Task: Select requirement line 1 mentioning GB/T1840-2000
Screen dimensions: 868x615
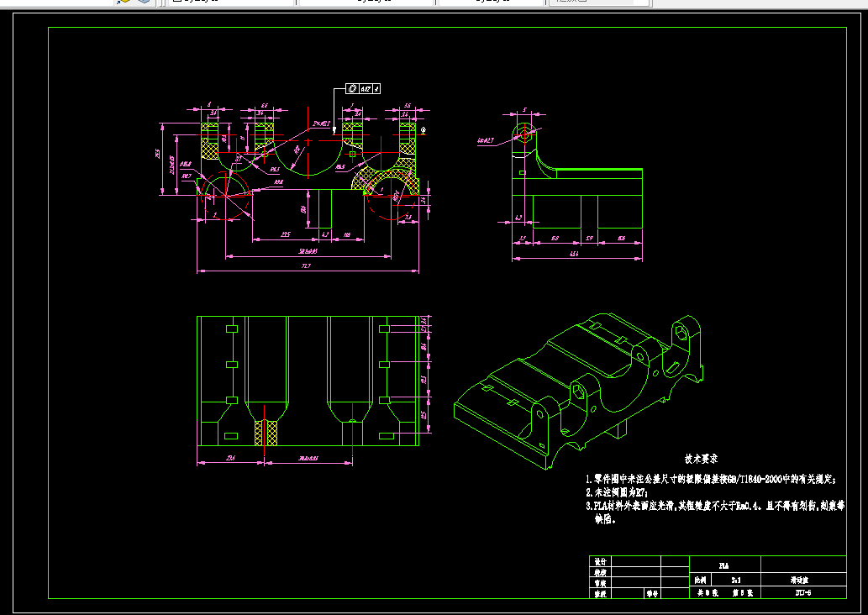Action: [711, 480]
